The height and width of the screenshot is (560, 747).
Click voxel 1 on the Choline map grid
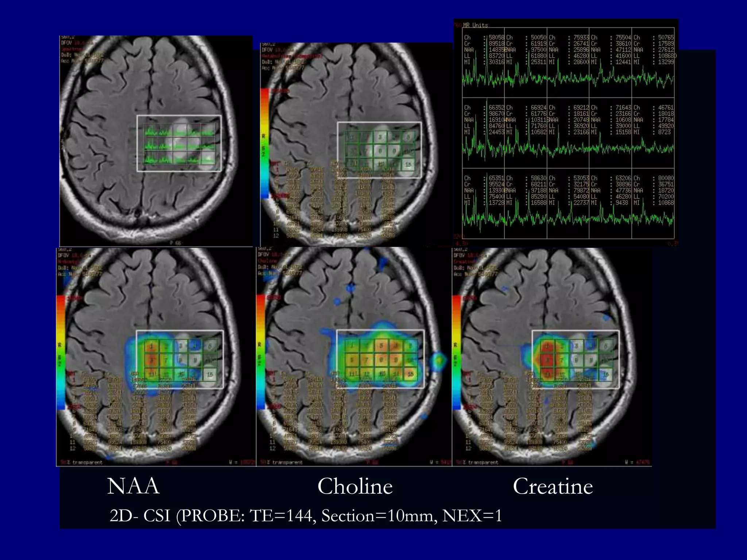coord(352,346)
